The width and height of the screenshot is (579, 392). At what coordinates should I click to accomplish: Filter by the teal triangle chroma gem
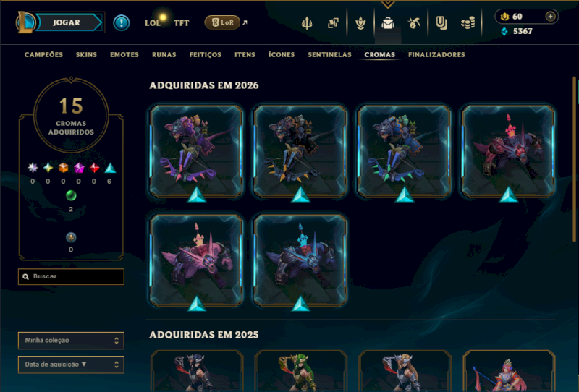(x=110, y=169)
